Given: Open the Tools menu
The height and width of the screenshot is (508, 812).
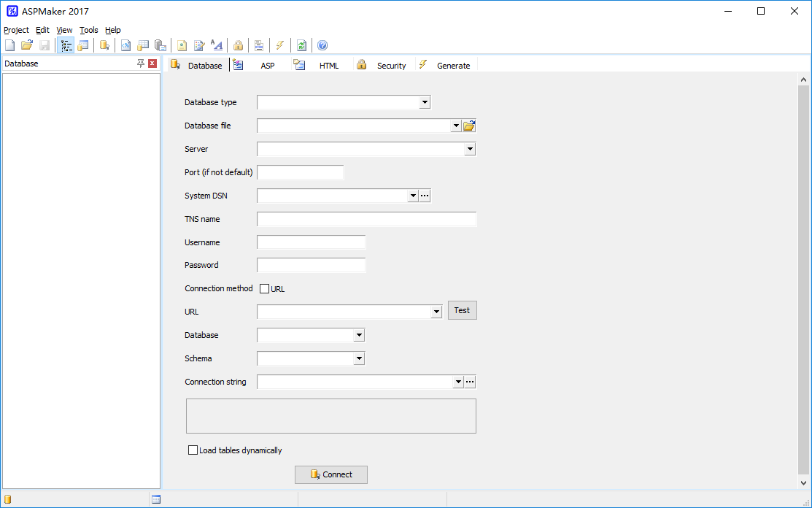Looking at the screenshot, I should 88,30.
